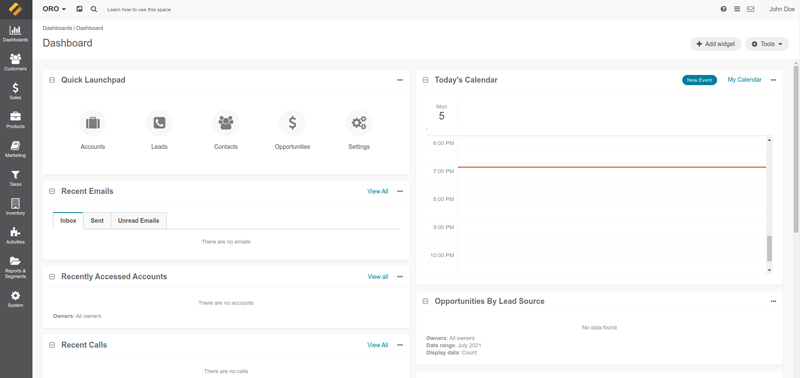Click the calendar vertical scrollbar thumb
The width and height of the screenshot is (800, 378).
769,248
